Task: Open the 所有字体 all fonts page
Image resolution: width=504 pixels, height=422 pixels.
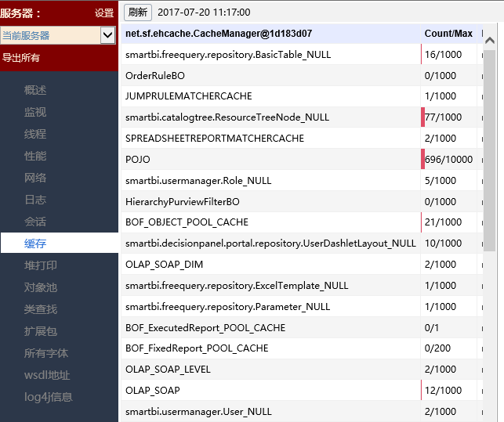Action: [x=46, y=353]
